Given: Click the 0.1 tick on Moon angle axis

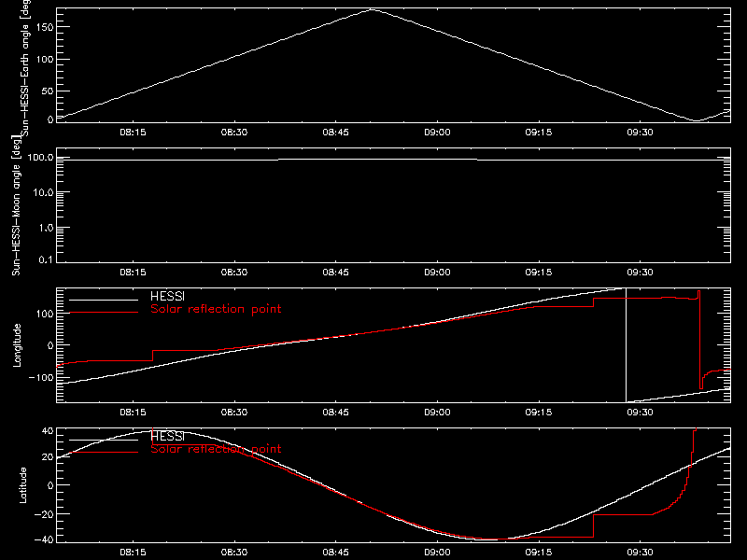Looking at the screenshot, I should 46,260.
